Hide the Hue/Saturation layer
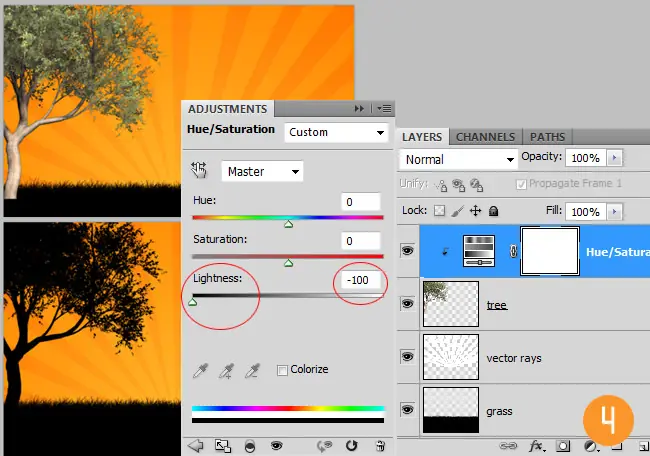Image resolution: width=650 pixels, height=456 pixels. point(407,251)
